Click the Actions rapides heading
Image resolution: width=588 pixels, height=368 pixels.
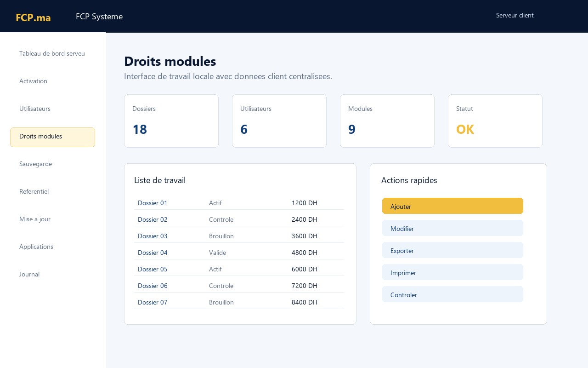tap(409, 180)
